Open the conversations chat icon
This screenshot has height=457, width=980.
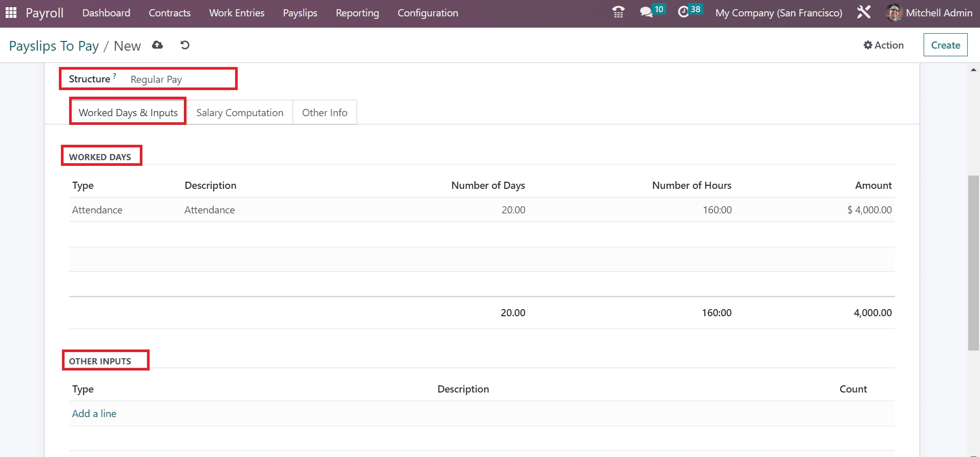[647, 12]
